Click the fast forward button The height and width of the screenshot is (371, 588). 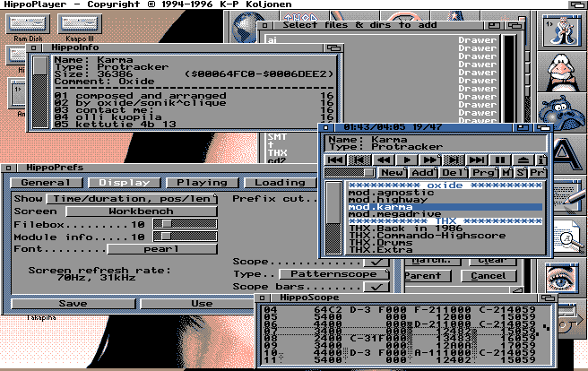(429, 160)
